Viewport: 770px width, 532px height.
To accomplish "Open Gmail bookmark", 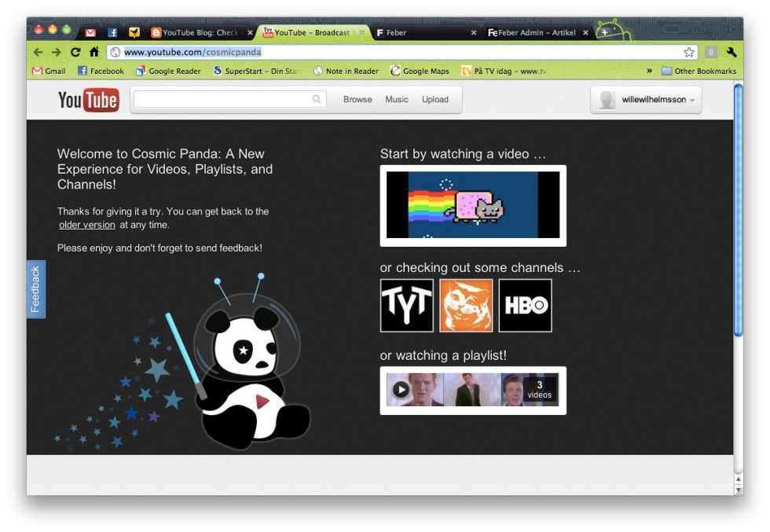I will pos(49,72).
